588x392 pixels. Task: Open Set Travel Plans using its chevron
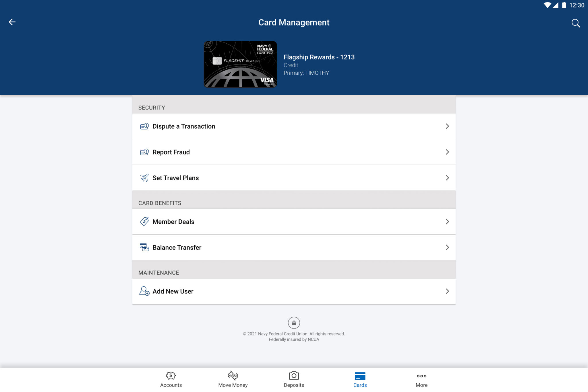coord(447,177)
